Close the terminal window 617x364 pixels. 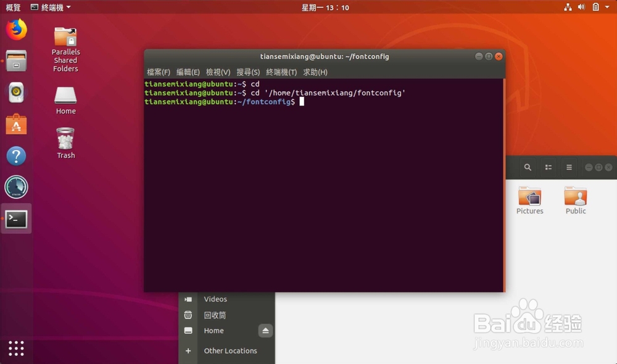(499, 56)
